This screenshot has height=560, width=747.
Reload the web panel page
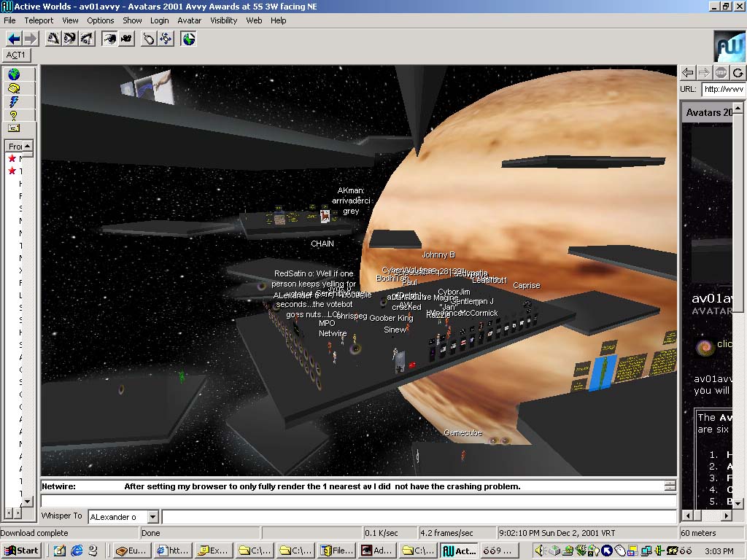(738, 72)
